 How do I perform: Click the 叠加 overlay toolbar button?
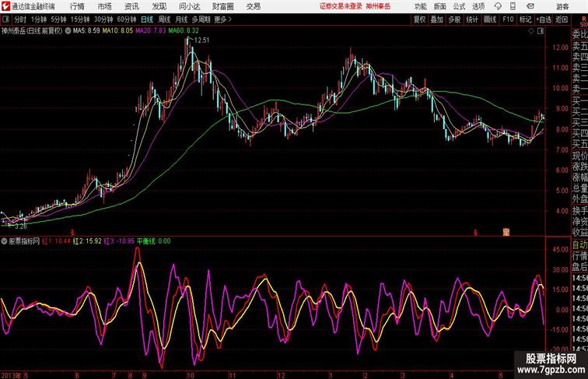pos(437,19)
